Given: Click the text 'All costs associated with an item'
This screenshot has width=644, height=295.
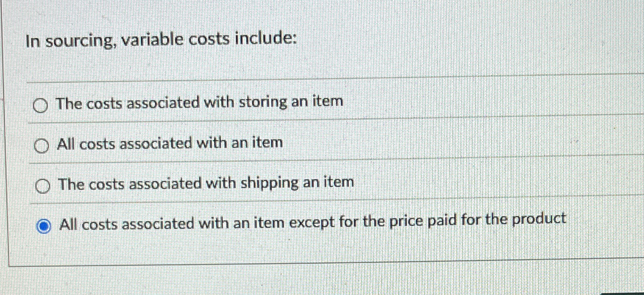Looking at the screenshot, I should pos(169,144).
